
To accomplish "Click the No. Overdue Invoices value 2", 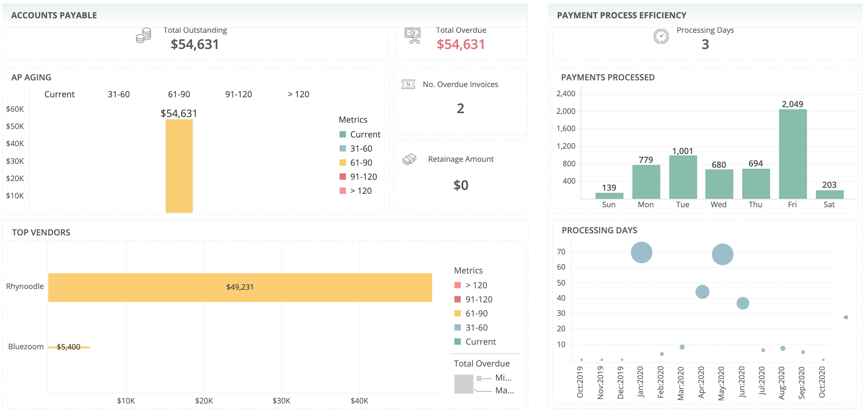I will point(460,109).
